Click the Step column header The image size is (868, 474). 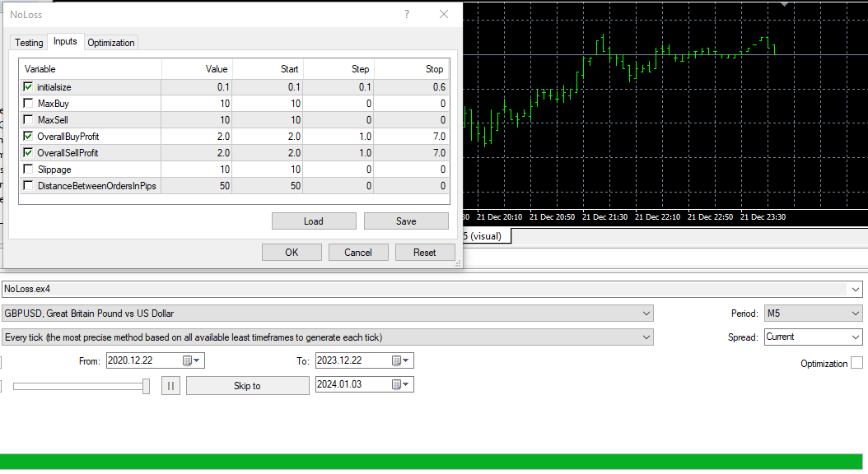[338, 69]
